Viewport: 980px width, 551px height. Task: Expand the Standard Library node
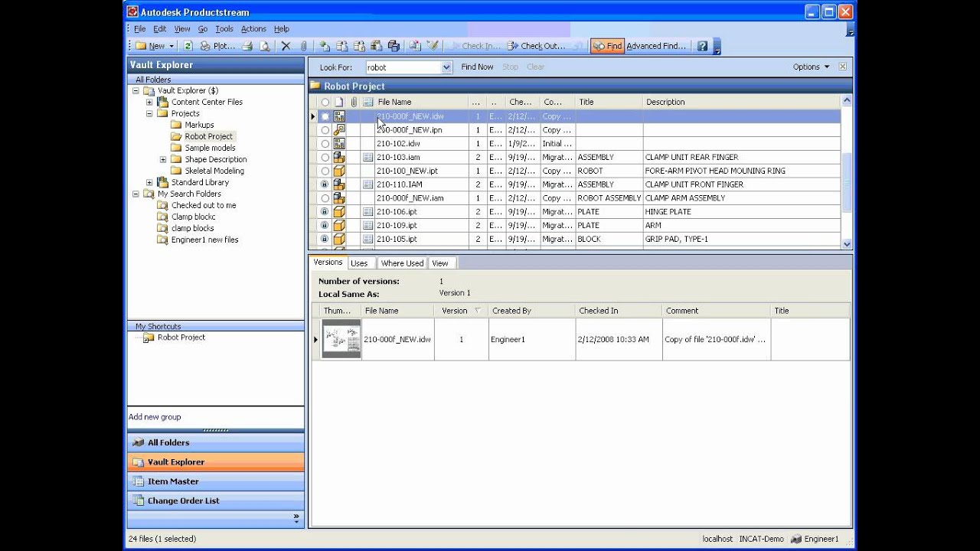point(149,182)
